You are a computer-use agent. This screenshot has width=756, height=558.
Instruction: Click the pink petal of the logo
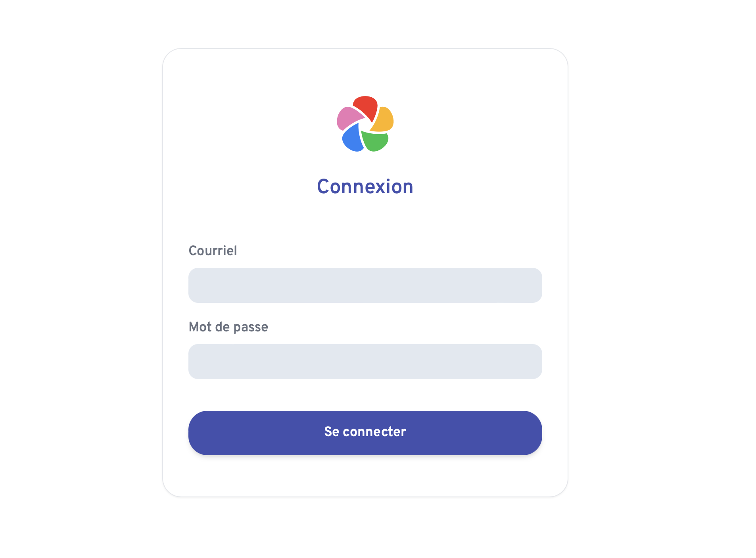tap(347, 118)
